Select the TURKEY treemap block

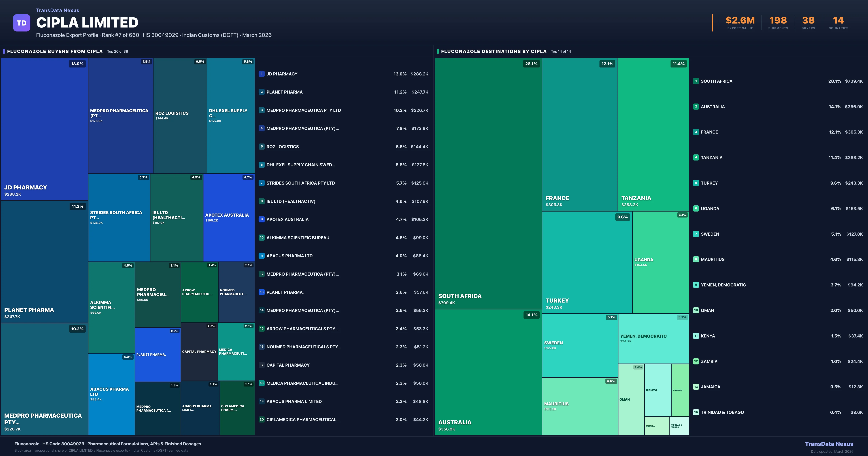pyautogui.click(x=587, y=262)
